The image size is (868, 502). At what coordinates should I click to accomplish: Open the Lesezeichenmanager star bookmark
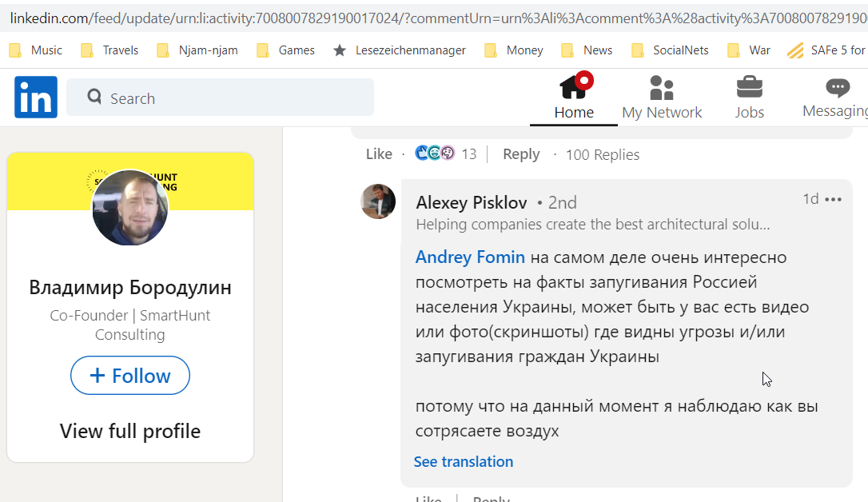399,50
